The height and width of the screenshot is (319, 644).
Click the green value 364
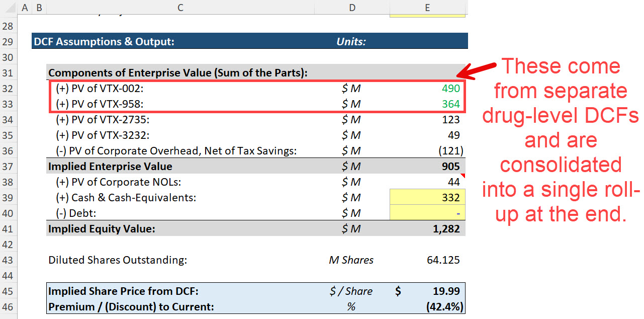point(451,104)
